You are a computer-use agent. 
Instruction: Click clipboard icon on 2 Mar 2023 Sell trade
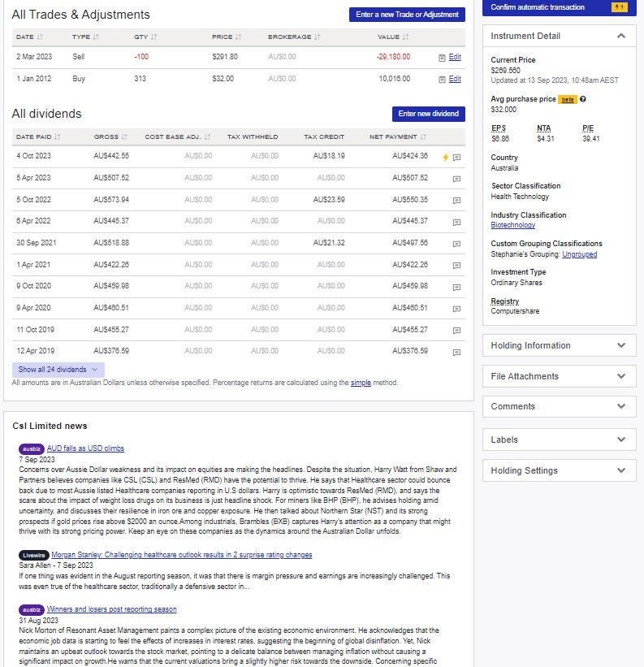(x=442, y=58)
